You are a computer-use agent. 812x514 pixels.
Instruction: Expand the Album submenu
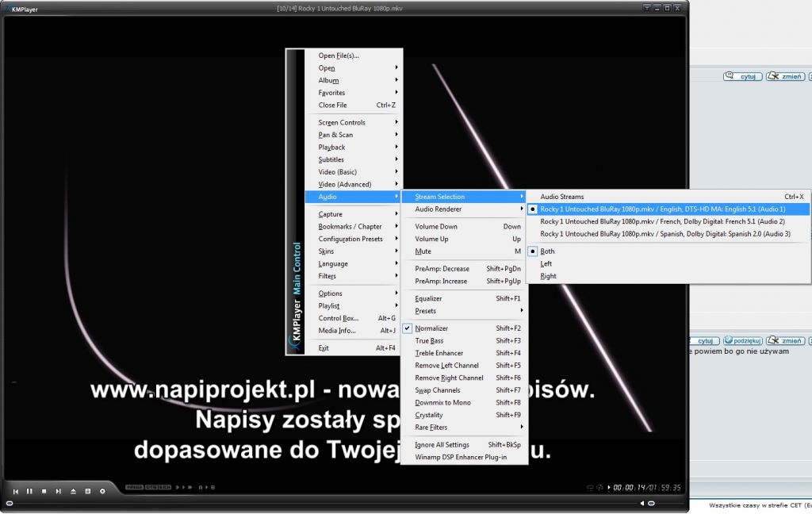click(353, 80)
